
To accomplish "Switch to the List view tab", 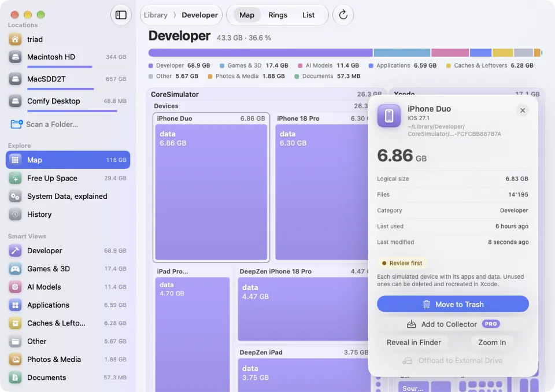I will click(x=308, y=15).
